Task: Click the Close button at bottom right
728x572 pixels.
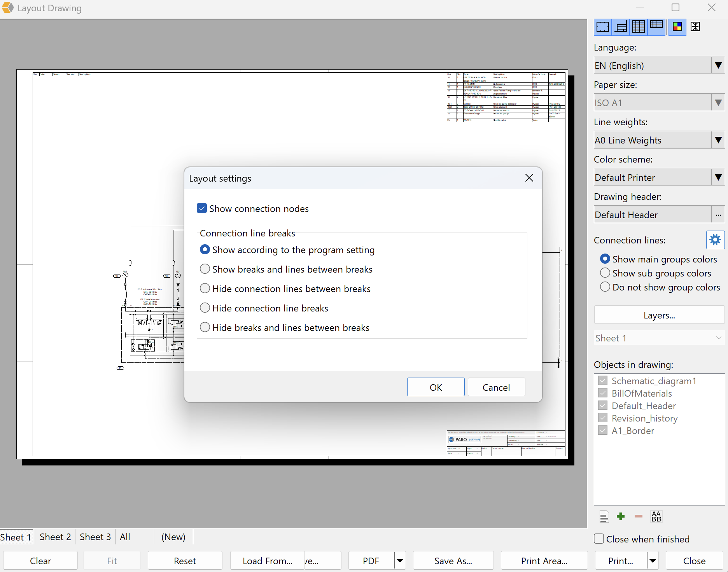Action: [695, 561]
